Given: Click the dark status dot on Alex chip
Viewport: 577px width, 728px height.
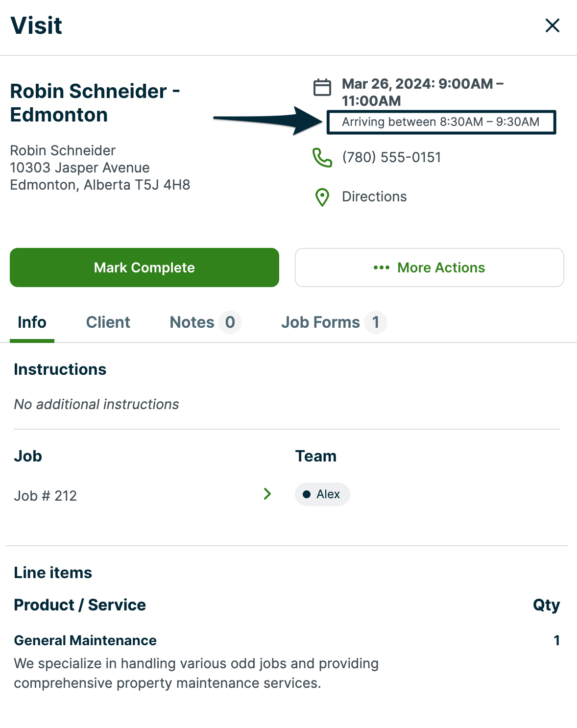Looking at the screenshot, I should [307, 494].
